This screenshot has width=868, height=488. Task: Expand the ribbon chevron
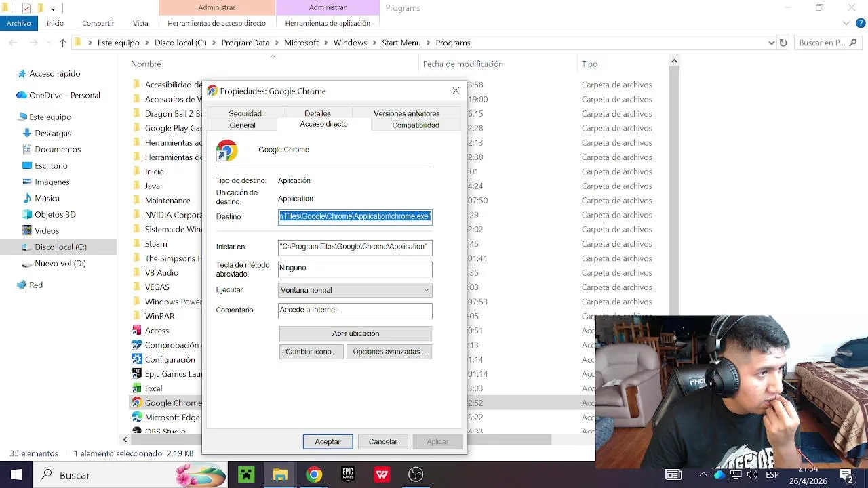[846, 23]
